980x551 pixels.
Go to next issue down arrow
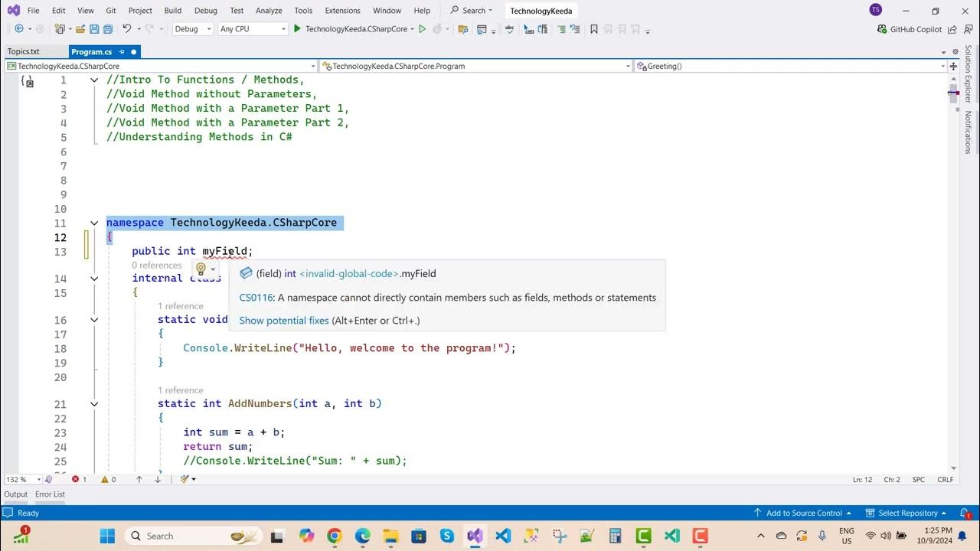tap(158, 479)
